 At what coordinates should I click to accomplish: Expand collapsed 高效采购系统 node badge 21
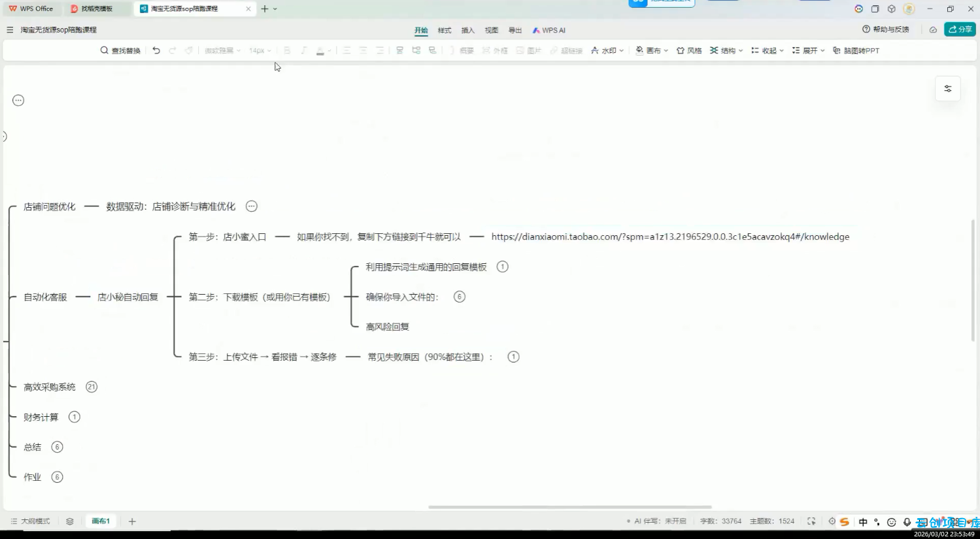92,387
